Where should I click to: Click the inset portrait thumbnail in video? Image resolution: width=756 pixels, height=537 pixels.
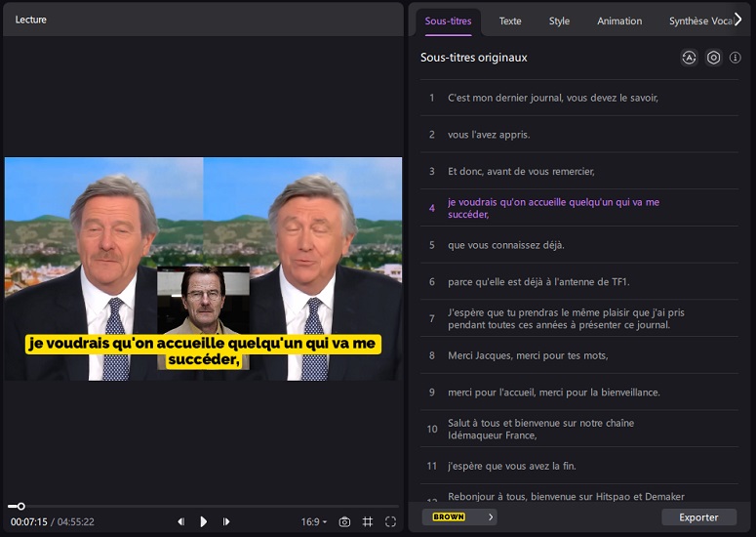(203, 300)
